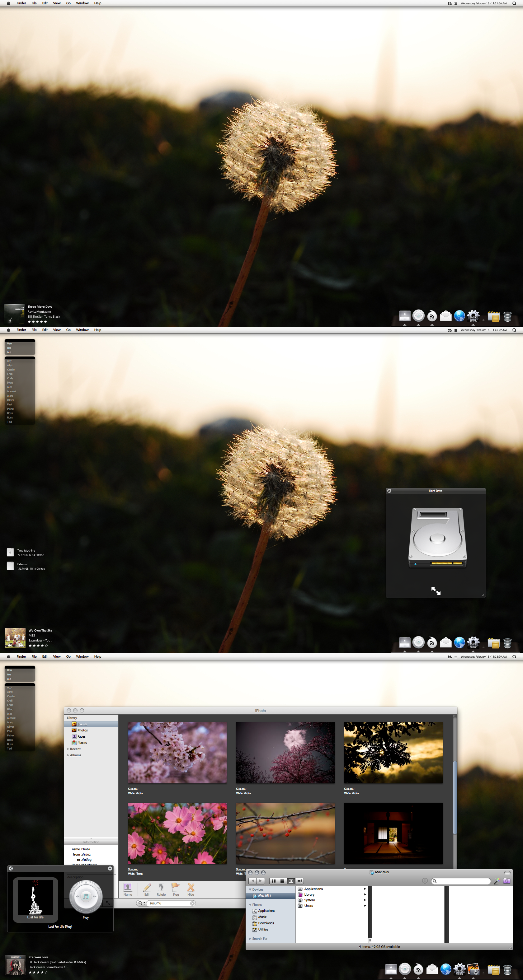
Task: Click the Hide X tool in iPhoto
Action: (191, 889)
